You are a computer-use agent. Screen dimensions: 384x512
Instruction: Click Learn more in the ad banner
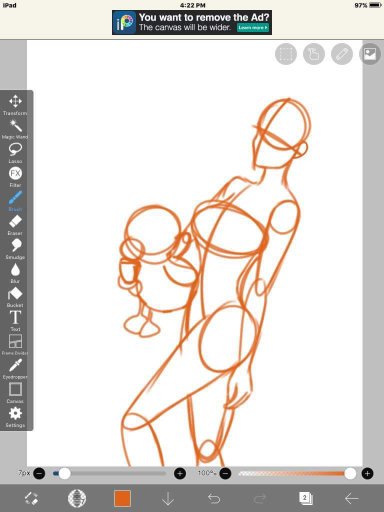253,28
